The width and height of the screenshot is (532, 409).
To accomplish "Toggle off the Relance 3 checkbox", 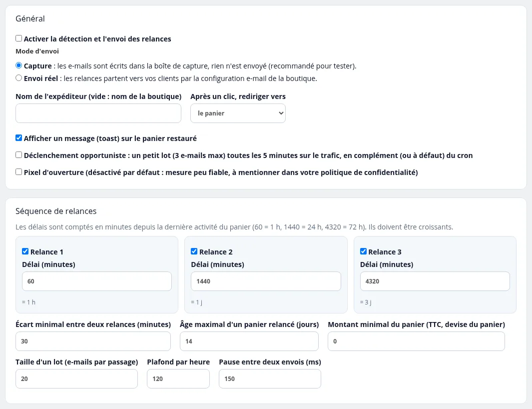I will 363,251.
